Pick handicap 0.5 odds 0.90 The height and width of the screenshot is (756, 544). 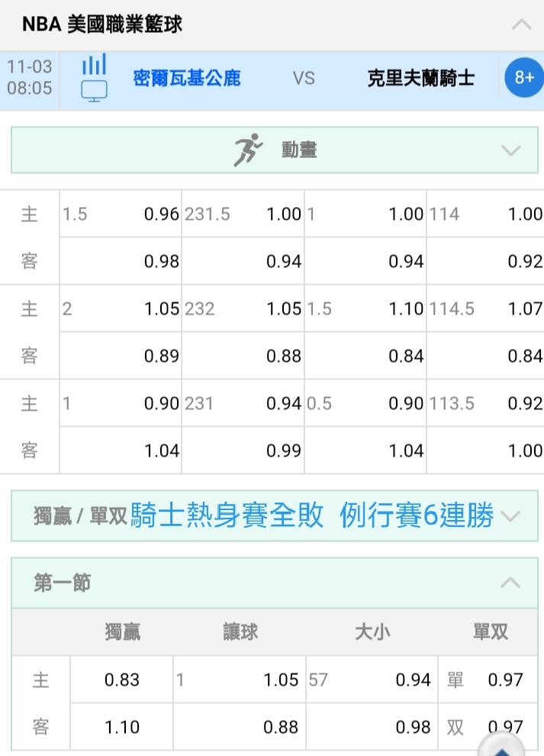coord(365,403)
